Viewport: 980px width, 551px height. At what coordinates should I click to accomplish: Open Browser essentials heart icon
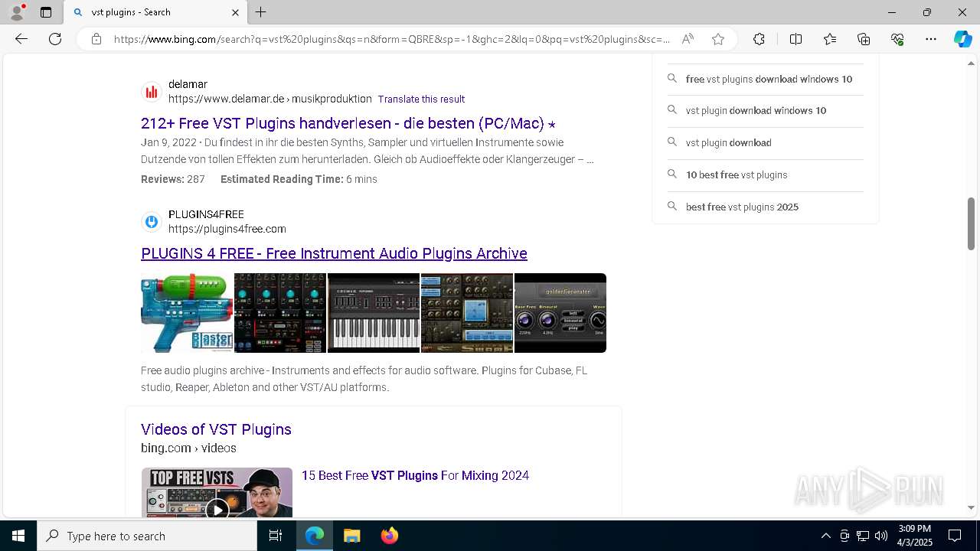coord(897,39)
